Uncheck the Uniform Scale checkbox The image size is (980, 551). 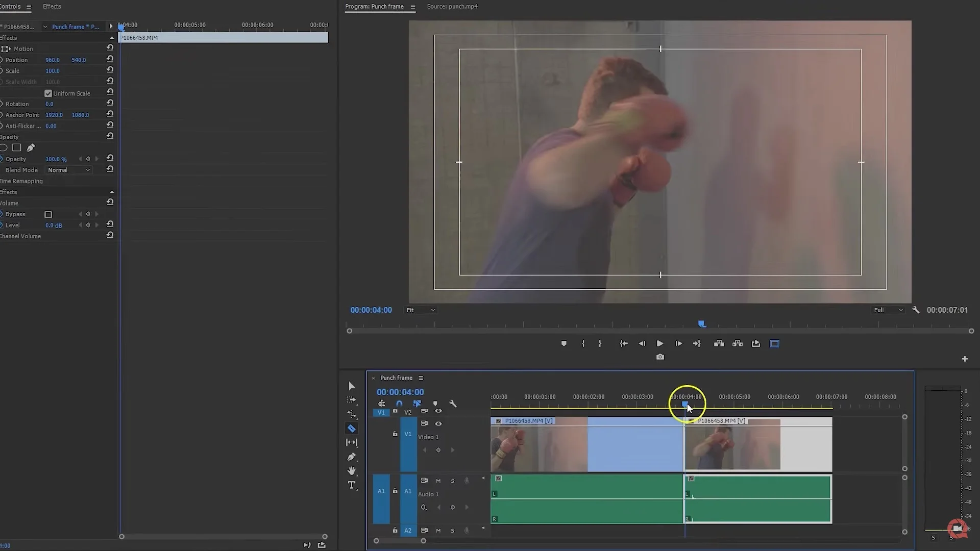point(48,93)
